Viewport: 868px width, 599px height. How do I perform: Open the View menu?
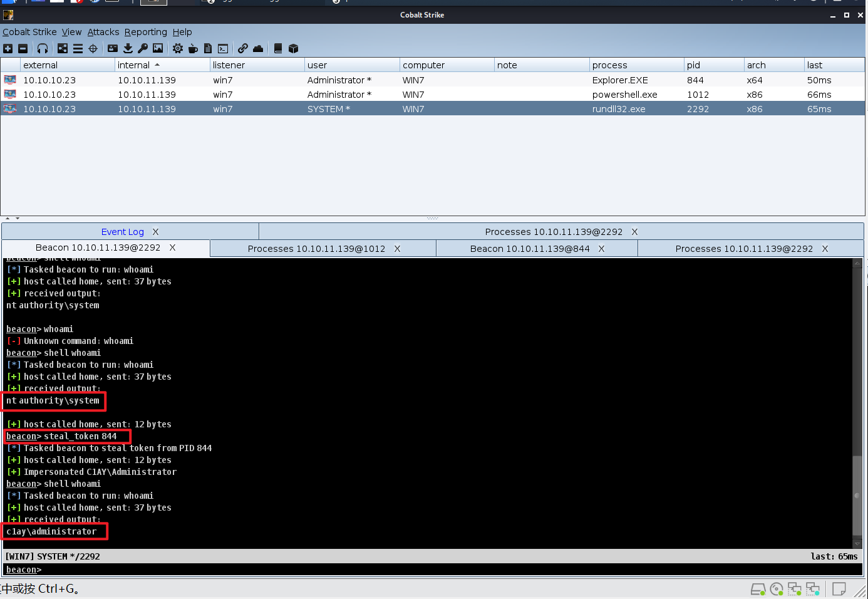coord(71,32)
